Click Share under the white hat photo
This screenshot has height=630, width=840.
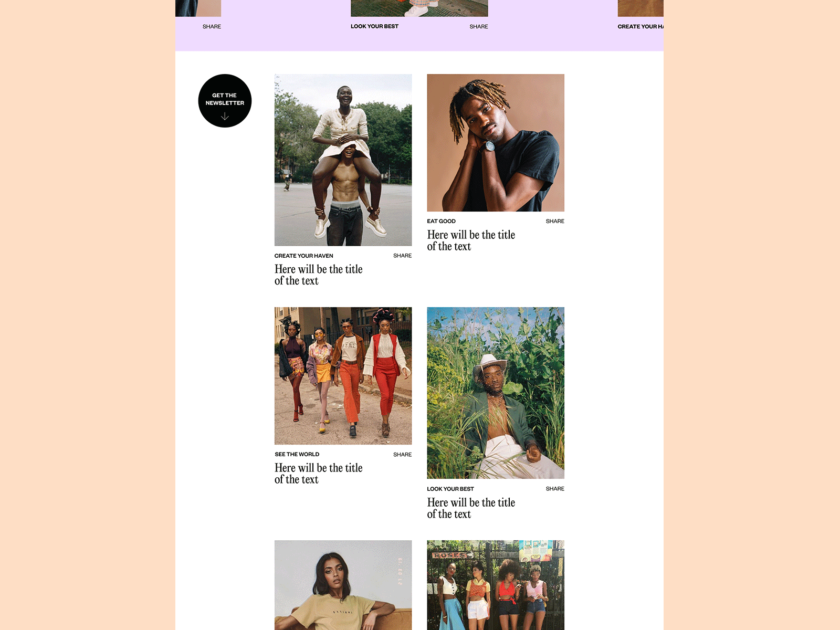(x=555, y=489)
